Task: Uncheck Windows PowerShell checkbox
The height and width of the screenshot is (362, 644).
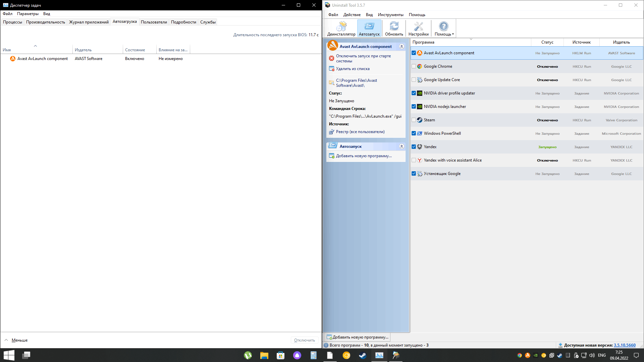Action: coord(414,133)
